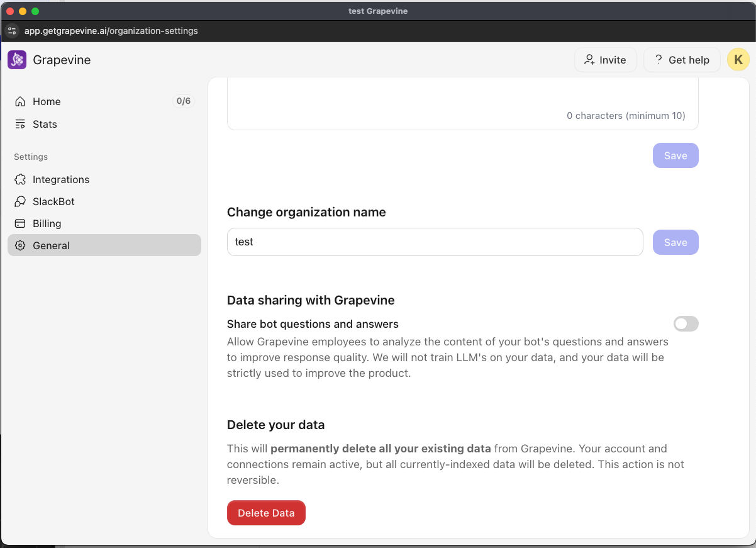Click the Home house icon
Screen dimensions: 756x548
pyautogui.click(x=20, y=101)
